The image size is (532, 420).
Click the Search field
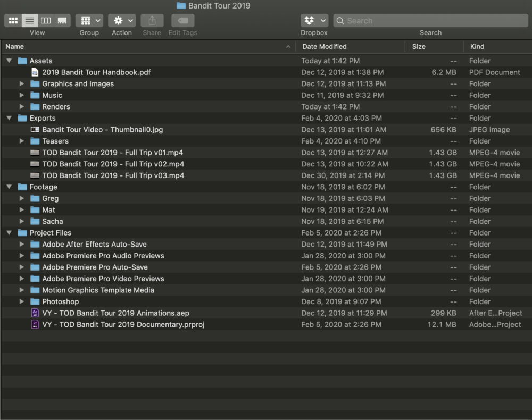click(x=430, y=21)
